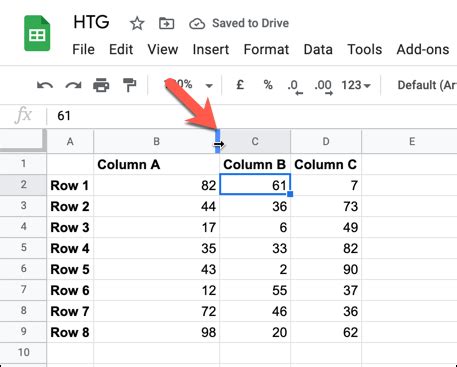Increase decimal places
Screen dimensions: 457x367
[x=323, y=87]
